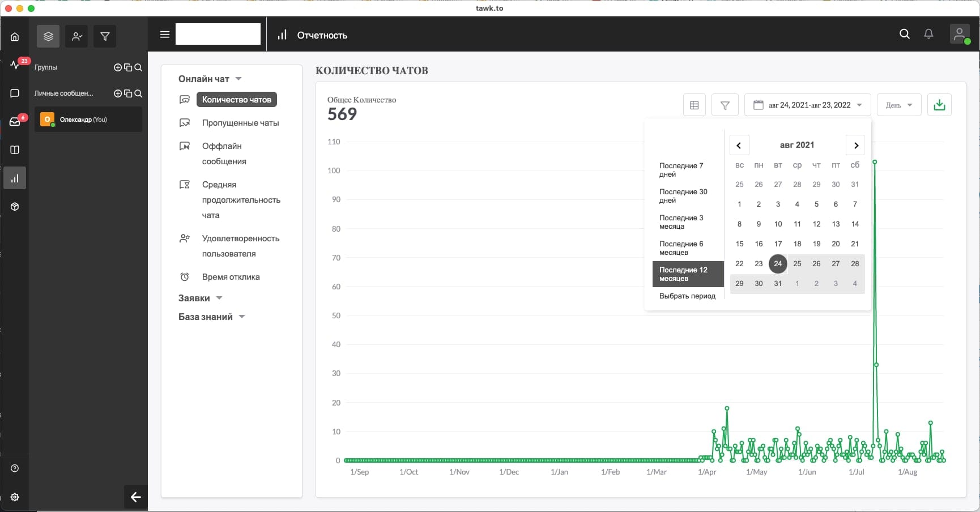Open the inbox tickets icon
The width and height of the screenshot is (980, 512).
coord(15,121)
